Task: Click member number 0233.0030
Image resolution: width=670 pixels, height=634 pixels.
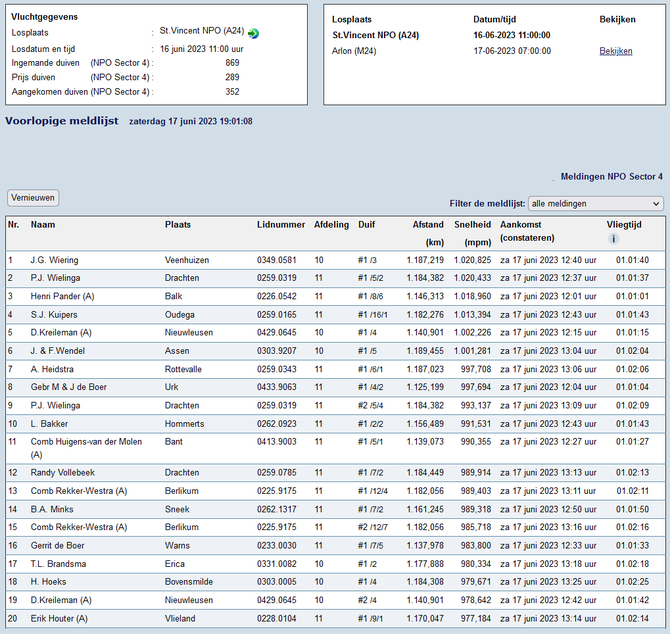Action: tap(276, 546)
